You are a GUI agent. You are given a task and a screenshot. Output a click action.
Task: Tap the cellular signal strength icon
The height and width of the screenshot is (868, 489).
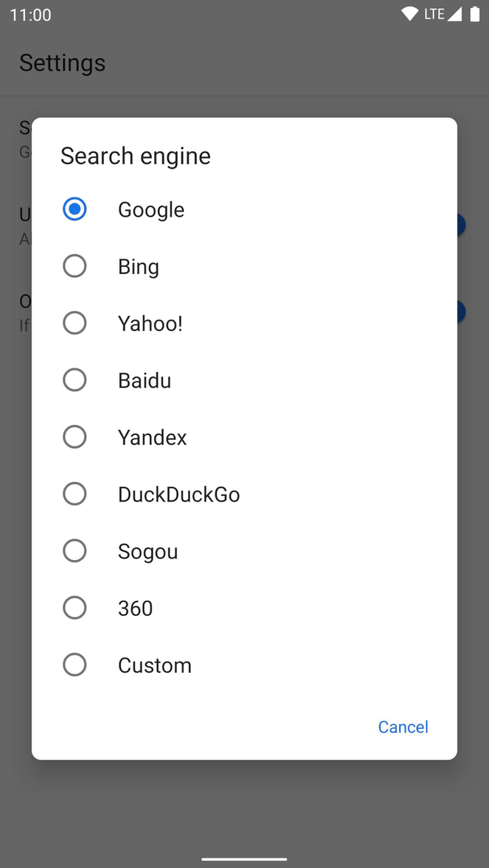pyautogui.click(x=455, y=13)
